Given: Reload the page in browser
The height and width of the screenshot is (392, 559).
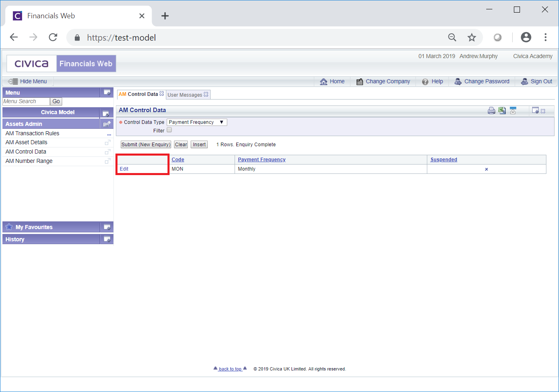Looking at the screenshot, I should click(53, 37).
